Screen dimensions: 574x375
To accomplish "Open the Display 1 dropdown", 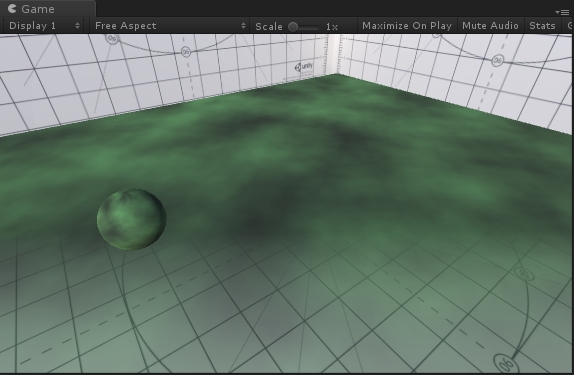I will click(44, 26).
